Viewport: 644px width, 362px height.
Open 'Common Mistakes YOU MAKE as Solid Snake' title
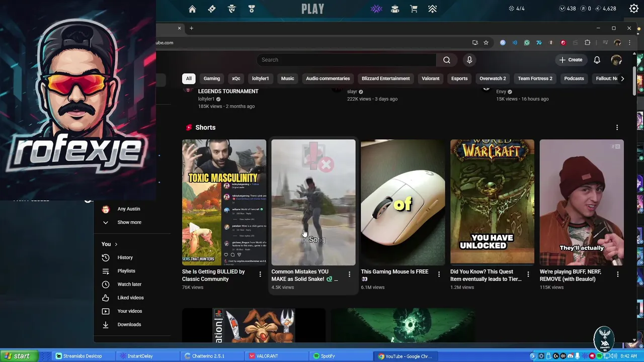pos(304,276)
